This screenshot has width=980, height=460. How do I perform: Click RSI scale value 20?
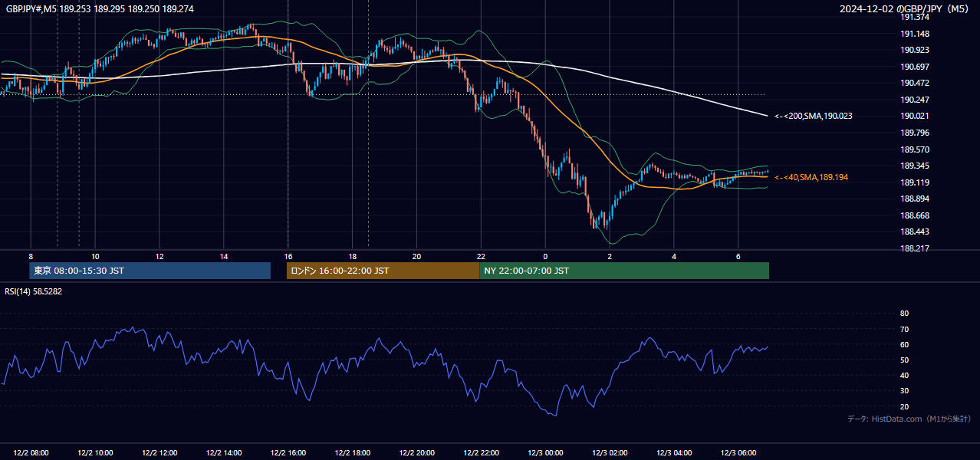point(904,406)
